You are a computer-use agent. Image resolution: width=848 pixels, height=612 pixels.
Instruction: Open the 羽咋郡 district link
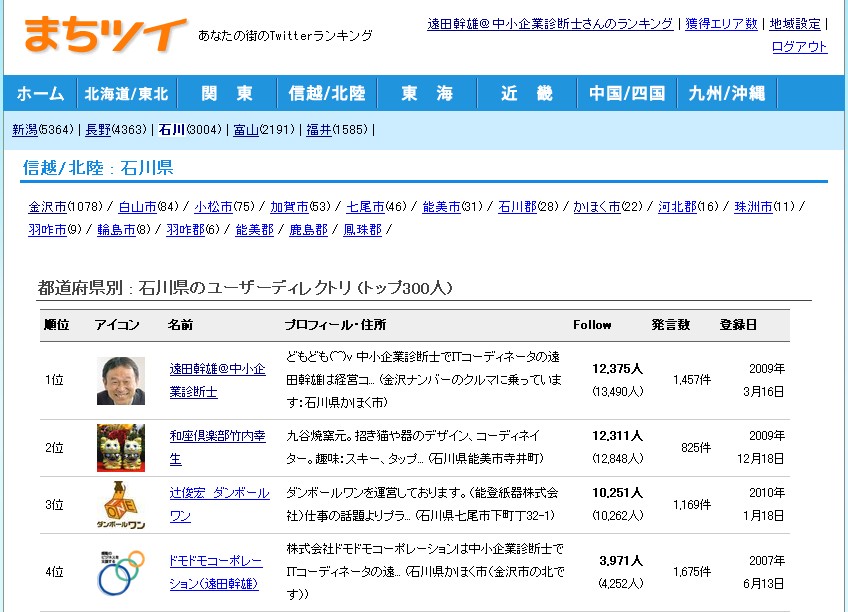click(x=186, y=230)
